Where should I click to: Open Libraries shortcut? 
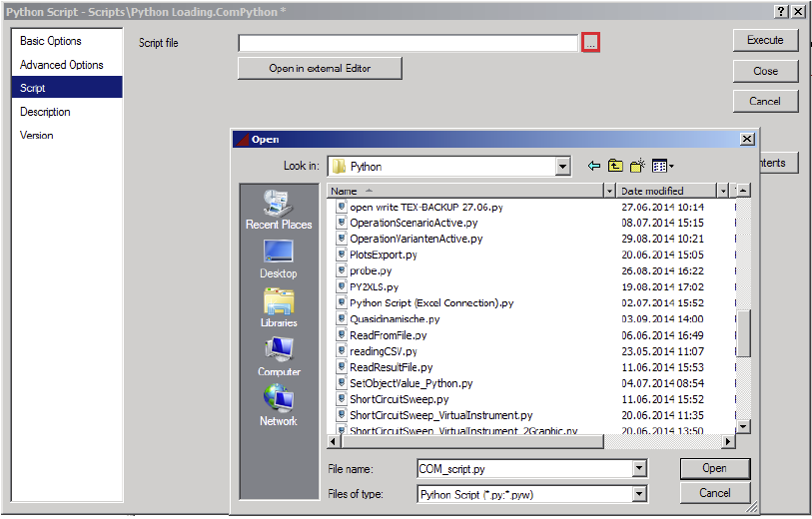[279, 307]
